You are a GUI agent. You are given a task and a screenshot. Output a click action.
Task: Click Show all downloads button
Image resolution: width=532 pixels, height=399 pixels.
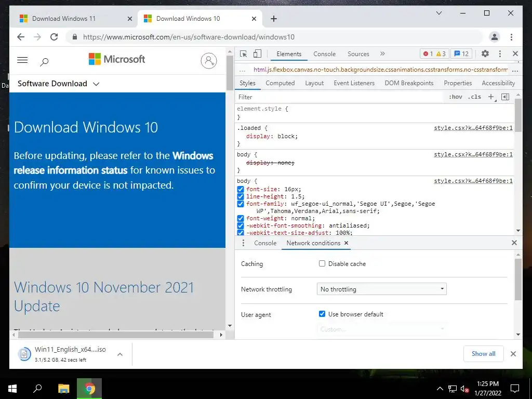click(484, 353)
